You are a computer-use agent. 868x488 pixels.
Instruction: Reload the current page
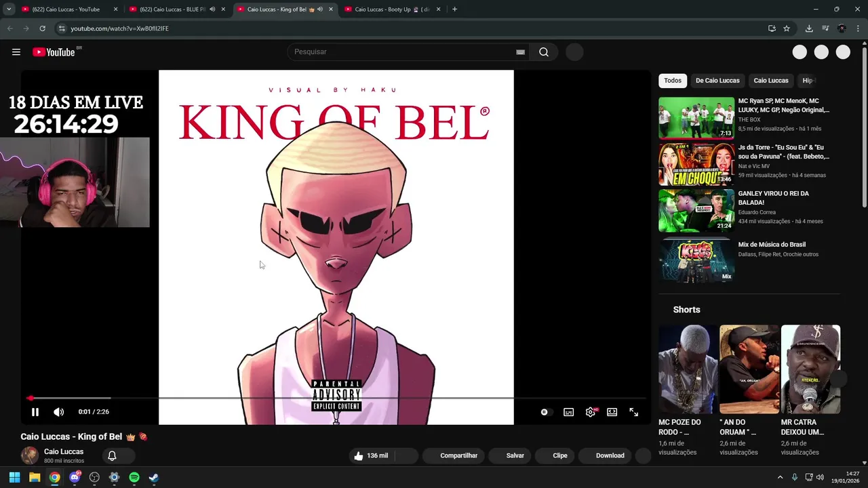[42, 28]
